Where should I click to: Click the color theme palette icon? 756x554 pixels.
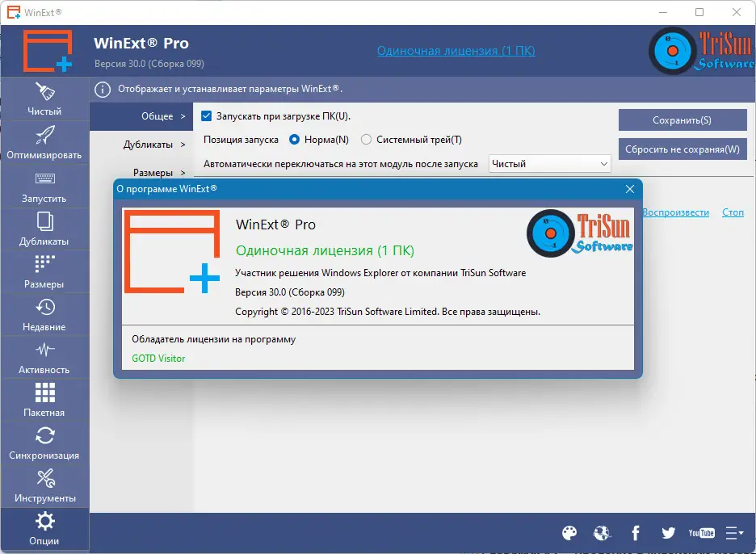click(569, 533)
